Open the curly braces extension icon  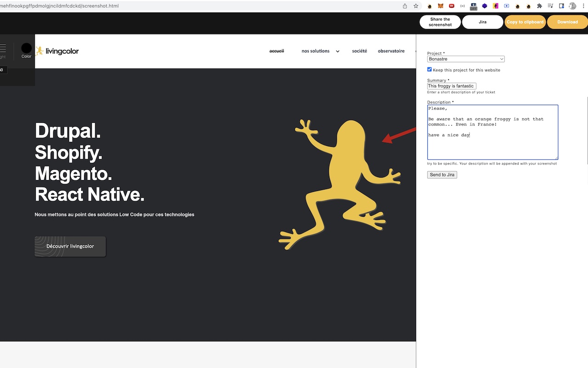click(x=463, y=6)
